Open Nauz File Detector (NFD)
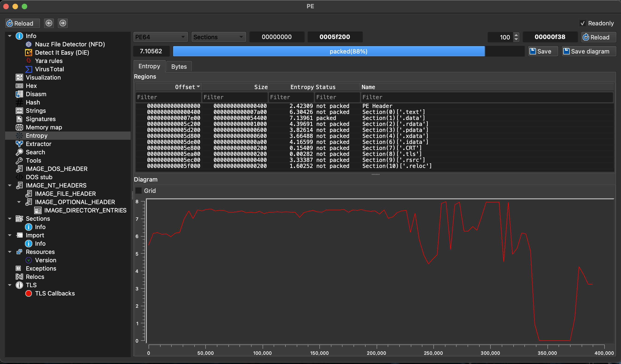 pos(70,44)
